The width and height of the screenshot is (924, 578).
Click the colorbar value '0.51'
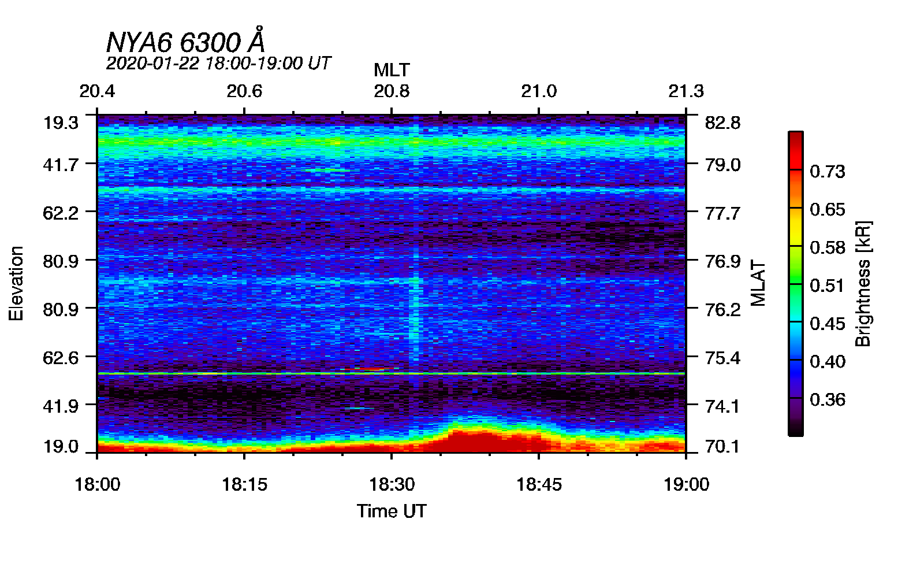827,286
